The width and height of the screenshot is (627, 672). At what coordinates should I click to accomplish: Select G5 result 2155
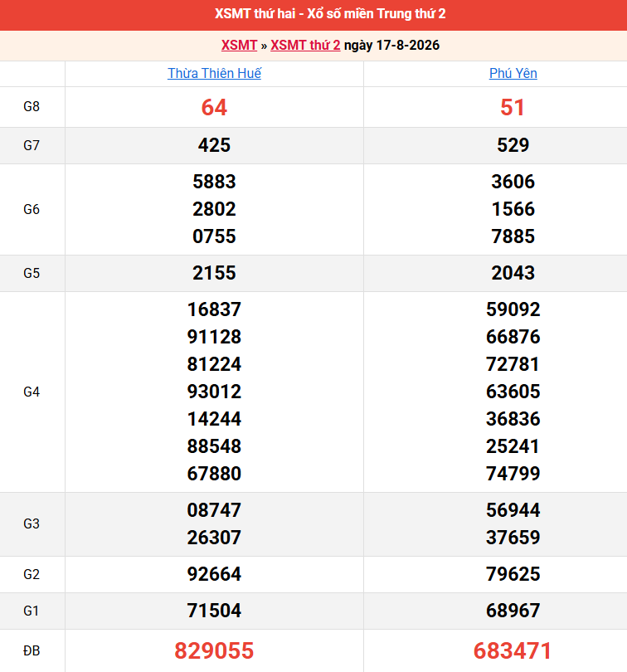pyautogui.click(x=214, y=273)
